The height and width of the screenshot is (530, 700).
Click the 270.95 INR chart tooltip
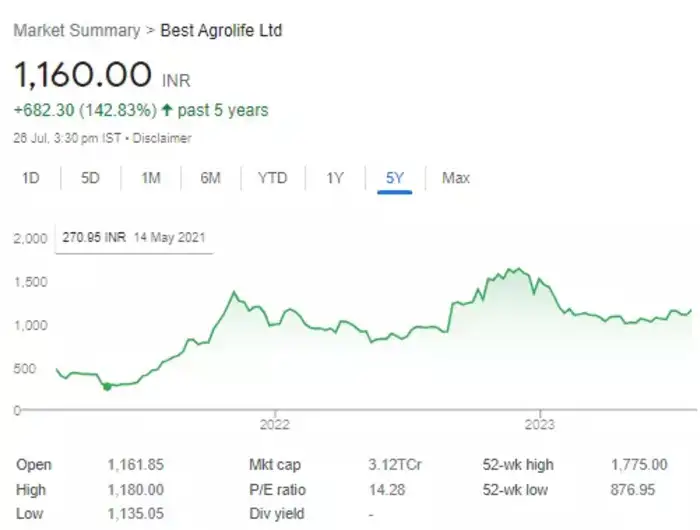pos(133,239)
